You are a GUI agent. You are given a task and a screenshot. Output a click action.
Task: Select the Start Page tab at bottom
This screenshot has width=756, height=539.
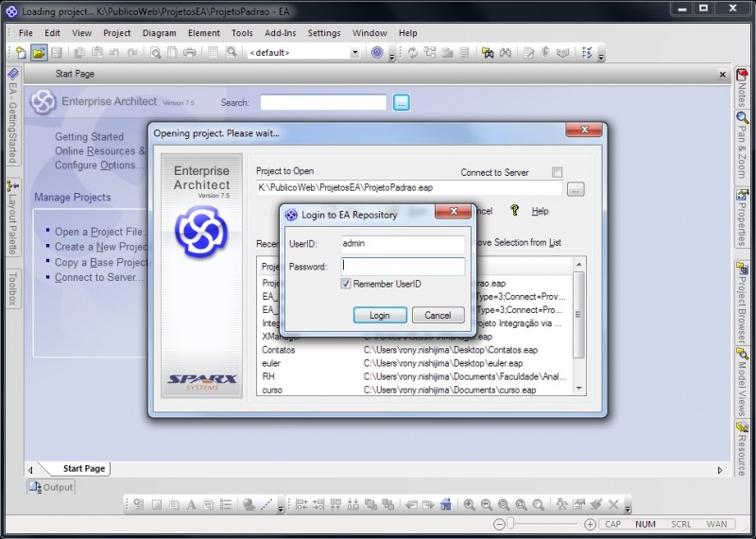(84, 468)
